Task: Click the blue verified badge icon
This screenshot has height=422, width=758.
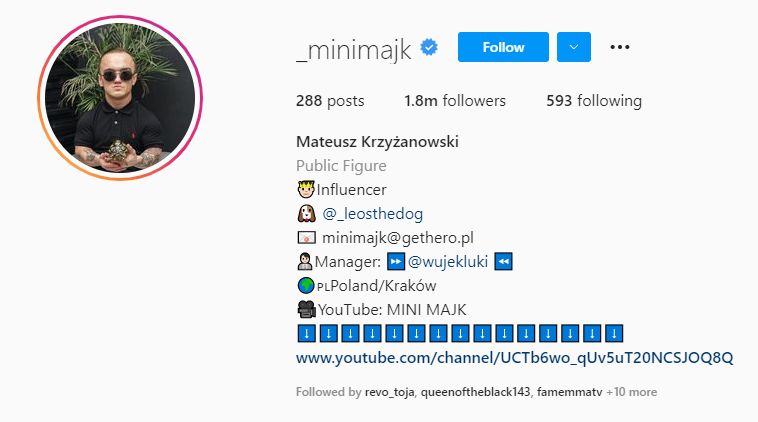Action: [x=429, y=47]
